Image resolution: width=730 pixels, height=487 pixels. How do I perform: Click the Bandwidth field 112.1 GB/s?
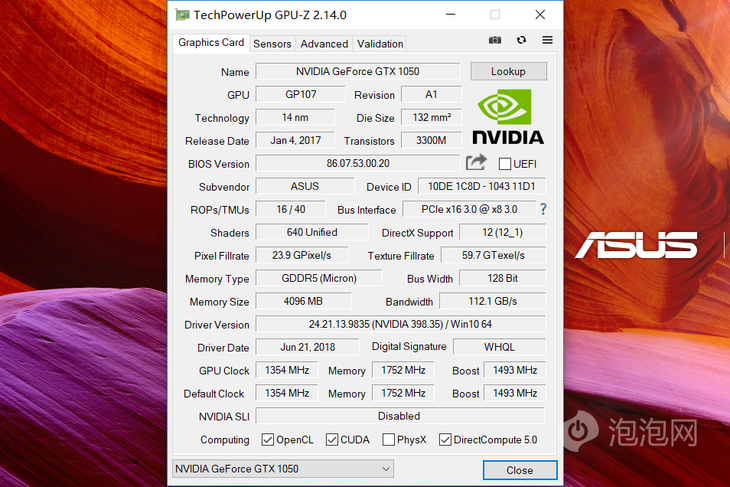pyautogui.click(x=492, y=301)
